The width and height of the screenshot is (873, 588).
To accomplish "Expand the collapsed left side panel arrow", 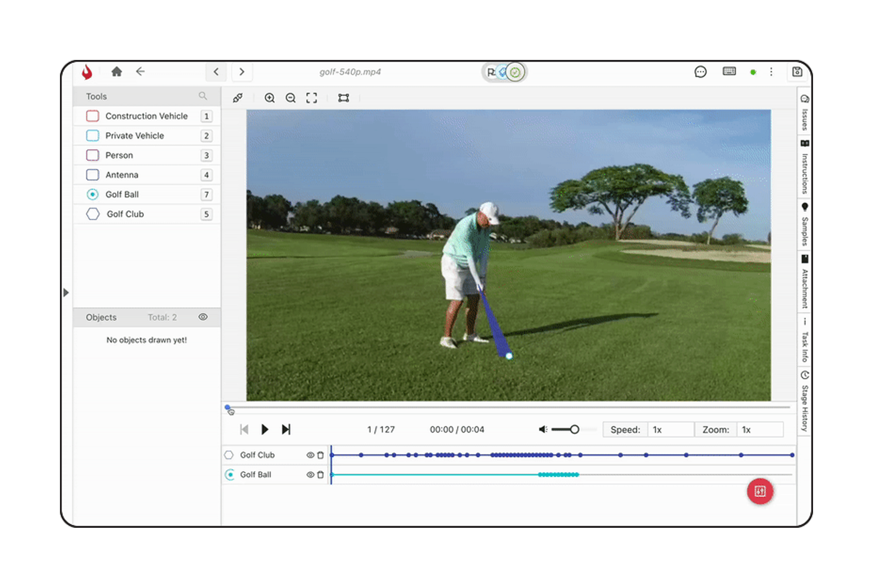I will (x=66, y=292).
